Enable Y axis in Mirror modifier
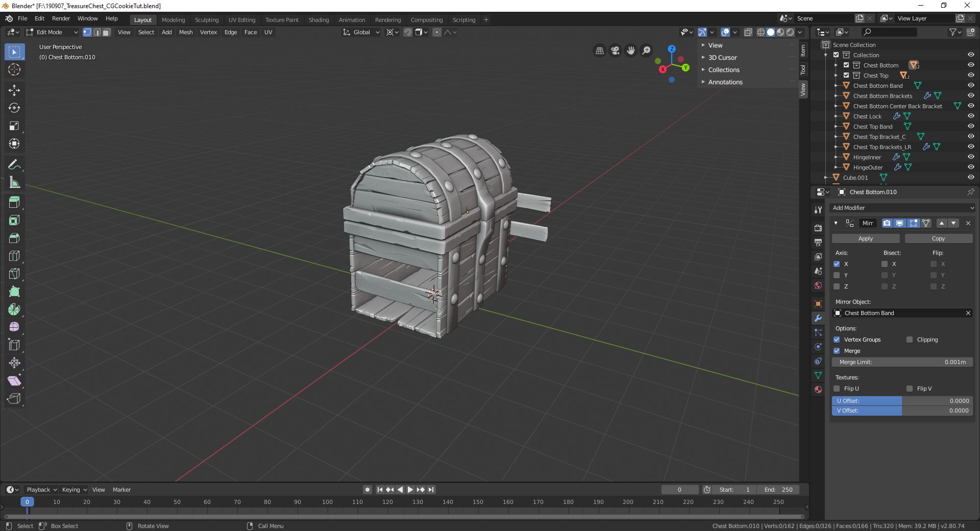 [x=837, y=275]
